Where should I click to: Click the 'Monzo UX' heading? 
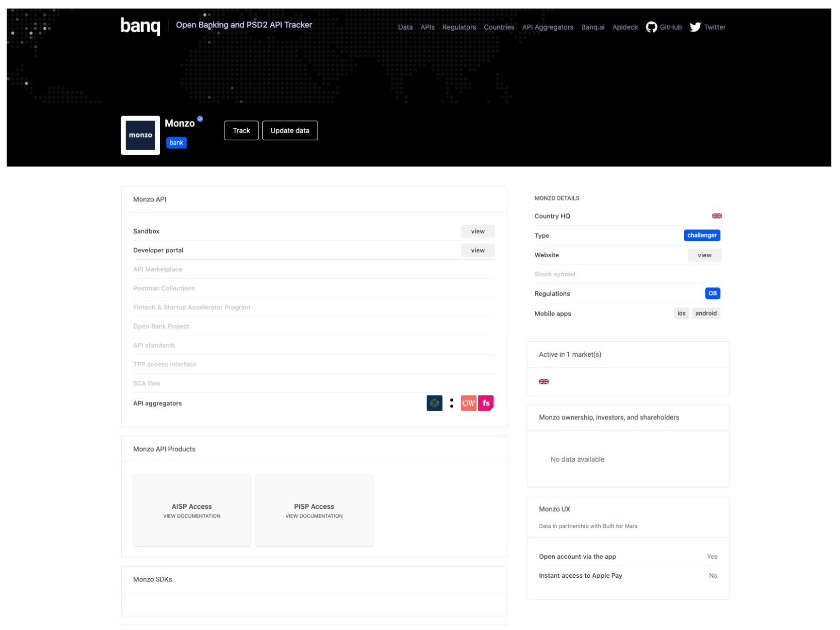(x=554, y=509)
